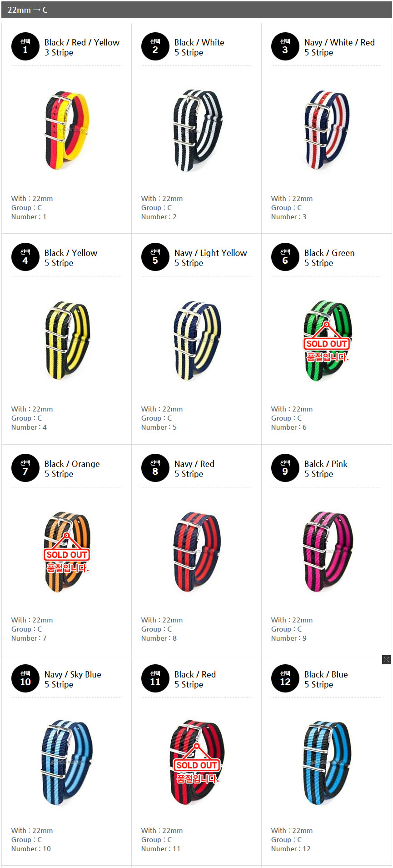Click selection badge number 3

pos(285,46)
